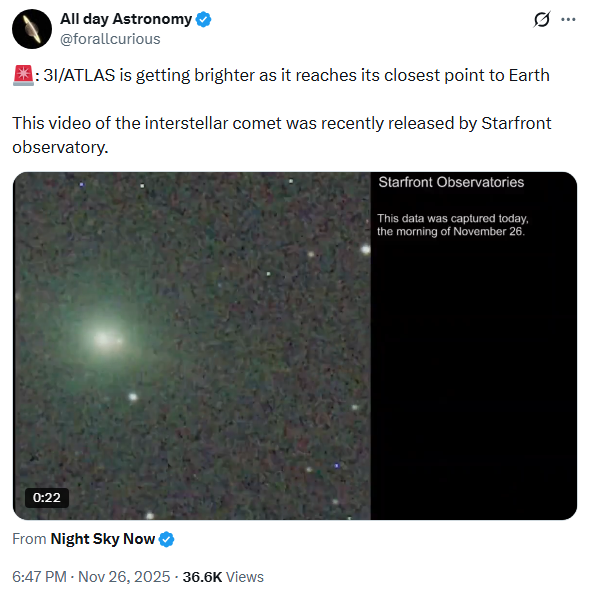The height and width of the screenshot is (595, 591).
Task: Click the 'captured today' November 26 caption
Action: (x=452, y=225)
